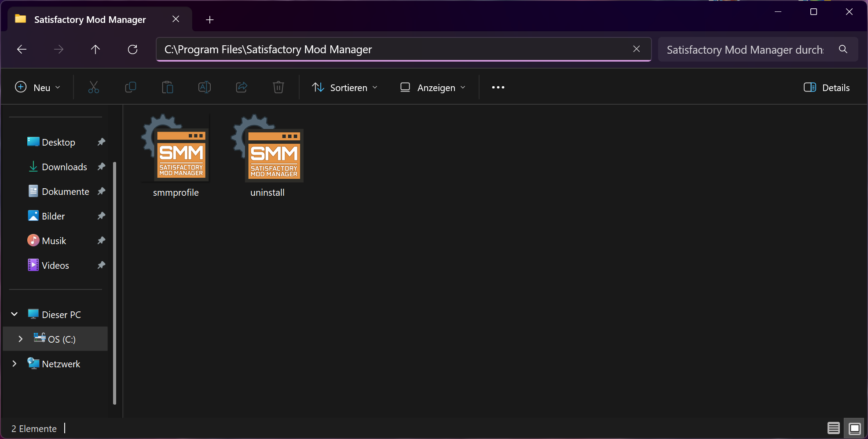Unpin Videos using its pin icon
868x439 pixels.
101,265
